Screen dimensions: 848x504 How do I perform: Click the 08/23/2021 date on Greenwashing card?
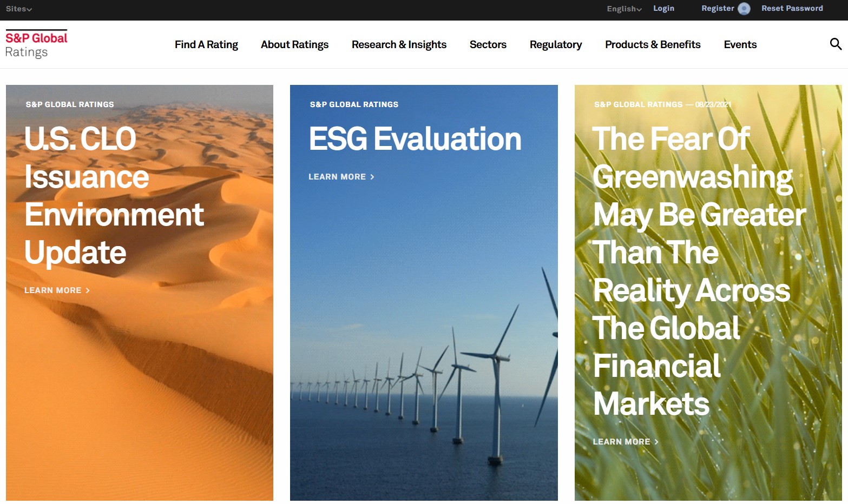click(x=713, y=104)
